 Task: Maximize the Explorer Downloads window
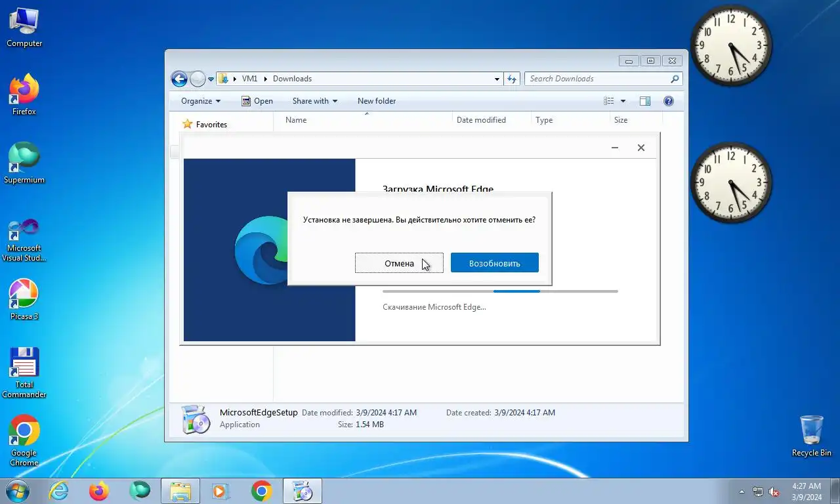click(650, 61)
